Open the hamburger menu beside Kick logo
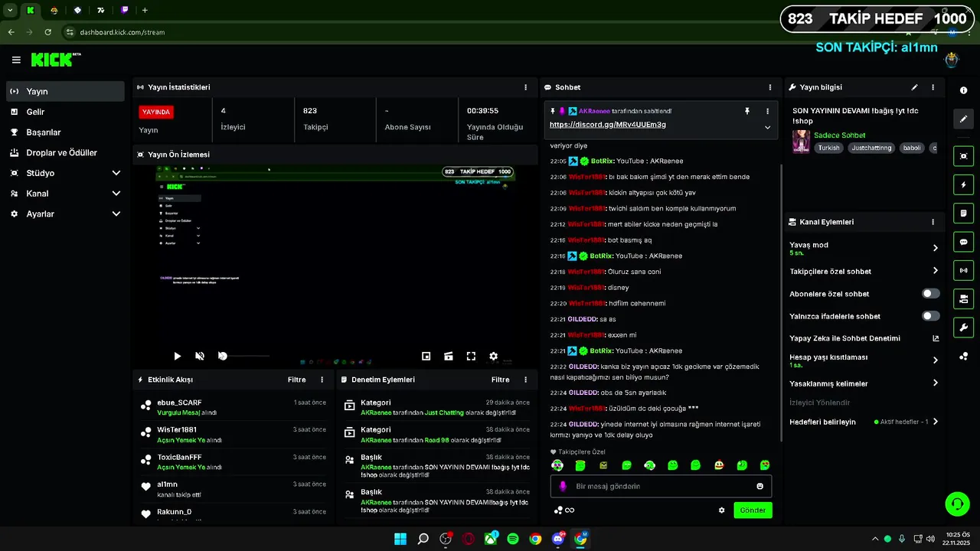The width and height of the screenshot is (980, 551). [16, 60]
